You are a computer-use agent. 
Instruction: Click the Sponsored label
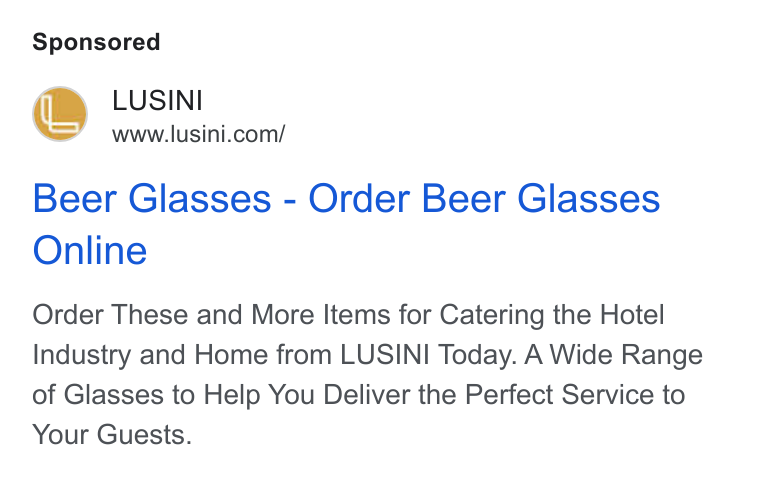(x=96, y=42)
